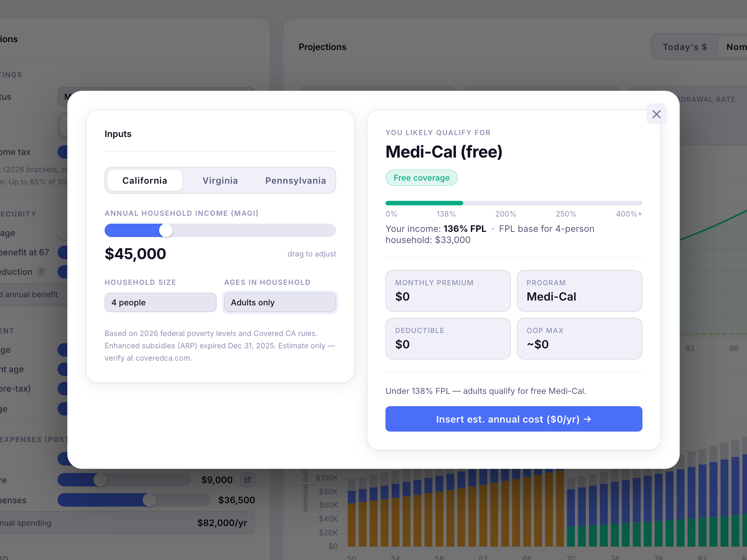Choose the Pennsylvania state tab
Viewport: 747px width, 560px height.
295,181
